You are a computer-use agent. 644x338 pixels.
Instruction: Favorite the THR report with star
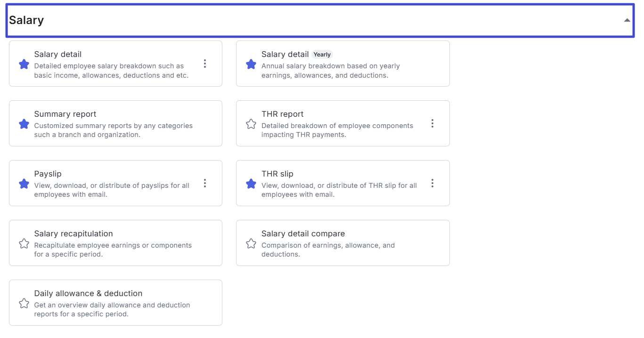251,124
